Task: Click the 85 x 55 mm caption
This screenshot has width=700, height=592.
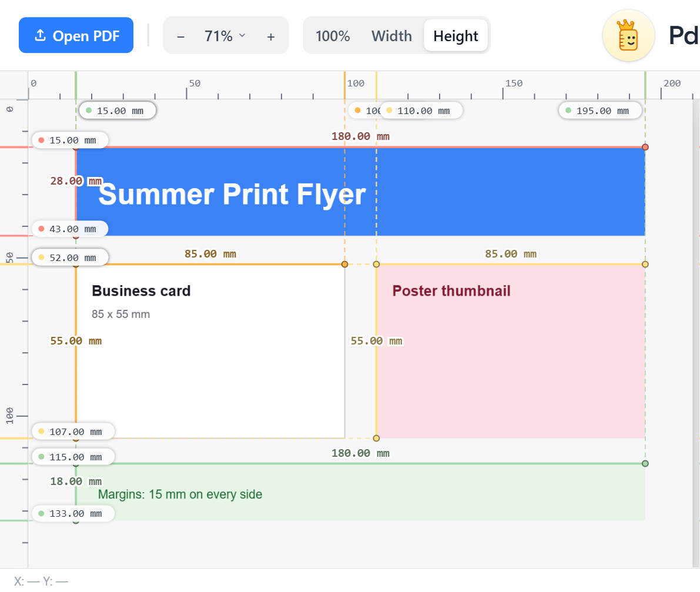Action: pos(120,315)
